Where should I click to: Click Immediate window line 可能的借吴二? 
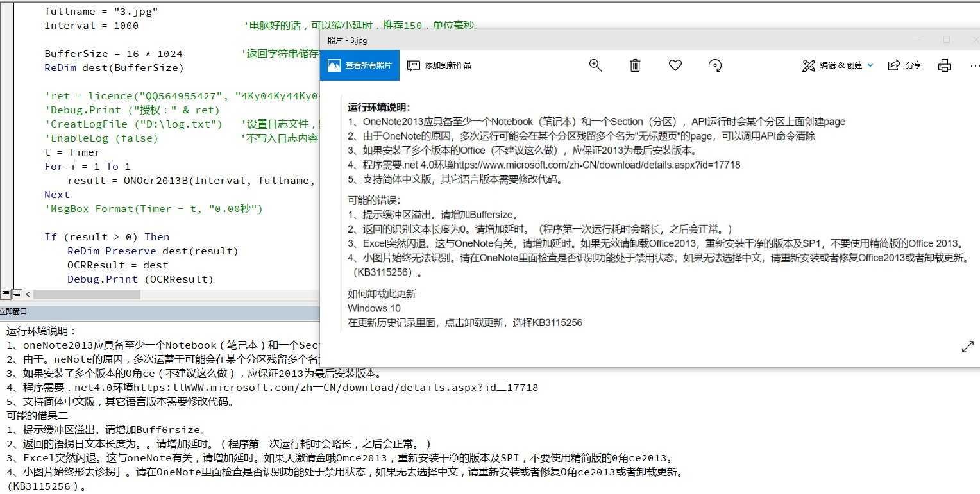click(37, 416)
